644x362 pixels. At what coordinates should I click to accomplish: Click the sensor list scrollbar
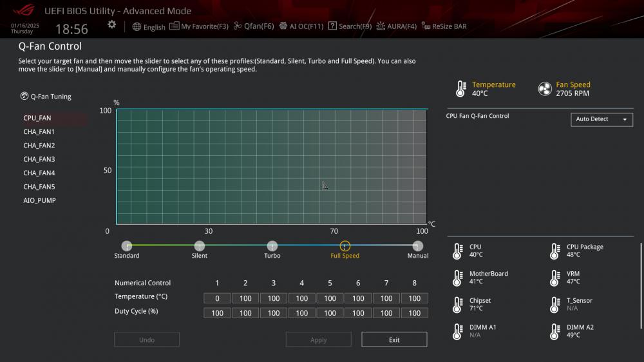pos(641,286)
